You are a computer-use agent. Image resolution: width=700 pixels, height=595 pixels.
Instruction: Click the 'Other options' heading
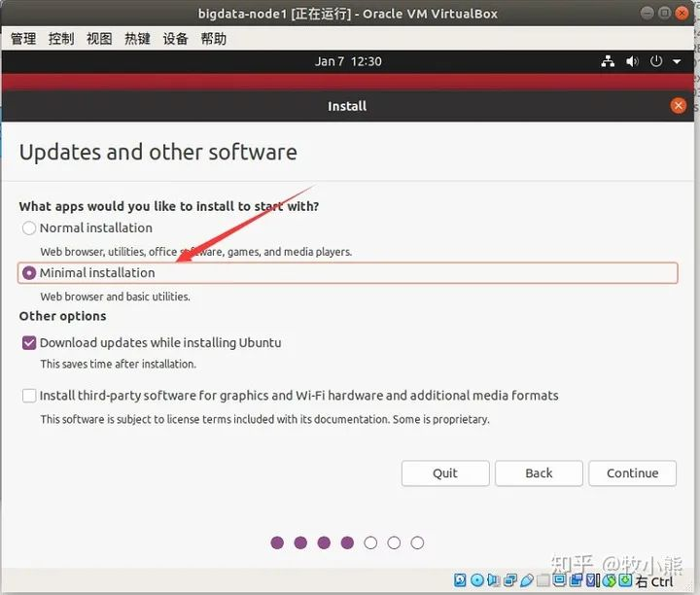tap(62, 316)
